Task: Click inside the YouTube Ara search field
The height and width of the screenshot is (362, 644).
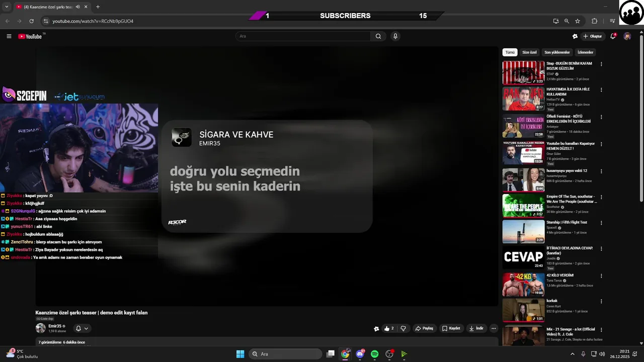Action: [303, 36]
